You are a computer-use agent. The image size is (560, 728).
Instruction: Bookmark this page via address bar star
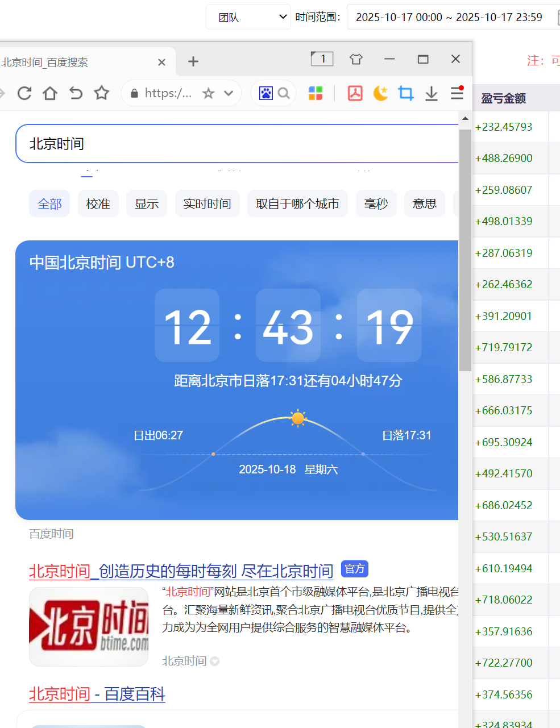click(x=209, y=93)
